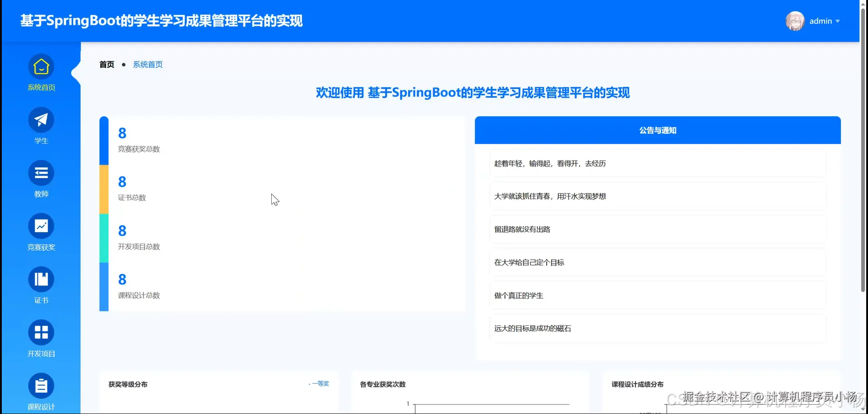The image size is (868, 414).
Task: Open the 课程设计 document icon
Action: pos(41,385)
